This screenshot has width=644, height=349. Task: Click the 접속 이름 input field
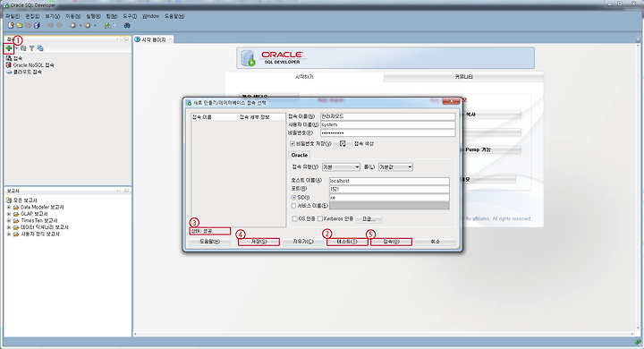(x=387, y=116)
